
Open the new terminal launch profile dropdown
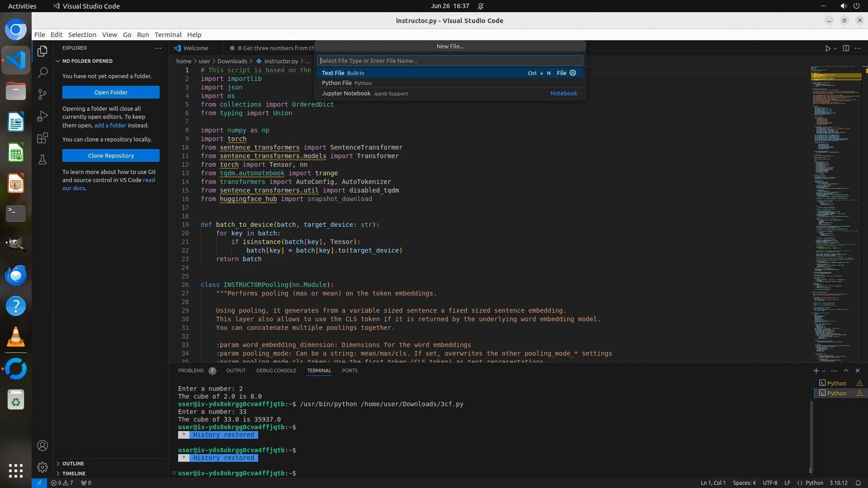pos(824,371)
